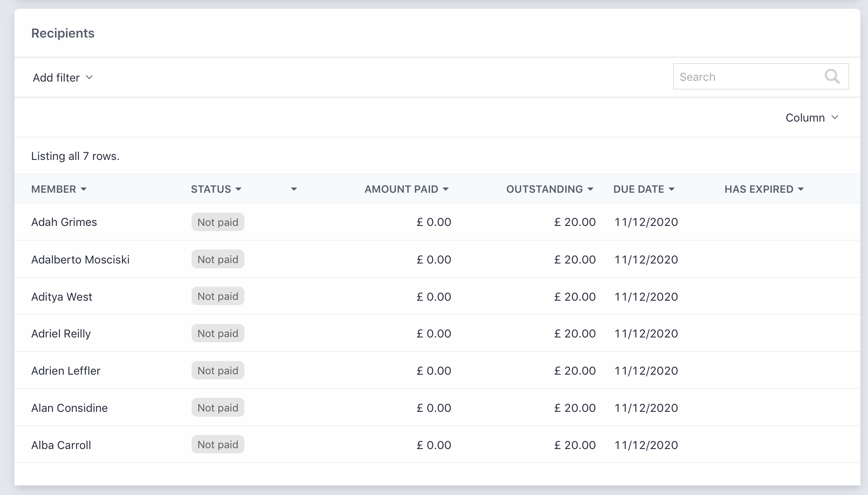
Task: Open member Adalberto Mosciski
Action: click(x=80, y=259)
